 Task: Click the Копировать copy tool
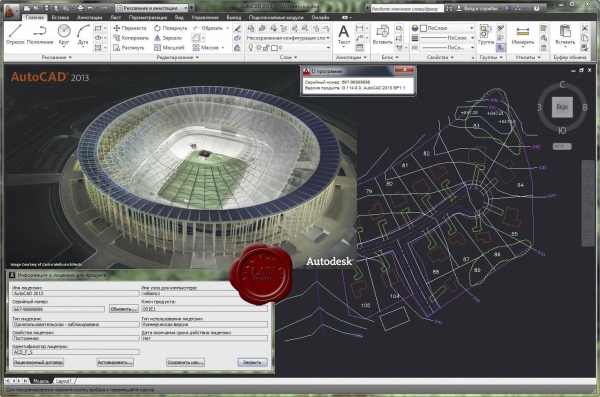(x=131, y=38)
